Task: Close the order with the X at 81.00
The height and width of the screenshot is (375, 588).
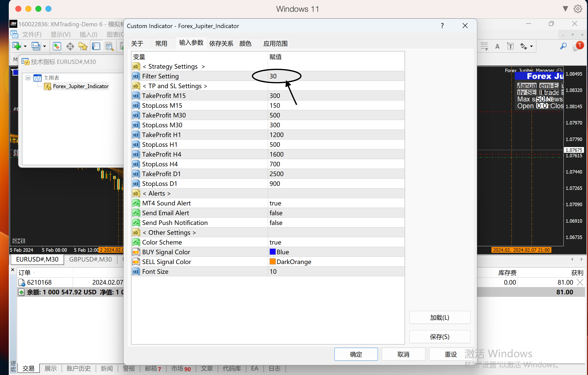Action: [580, 282]
